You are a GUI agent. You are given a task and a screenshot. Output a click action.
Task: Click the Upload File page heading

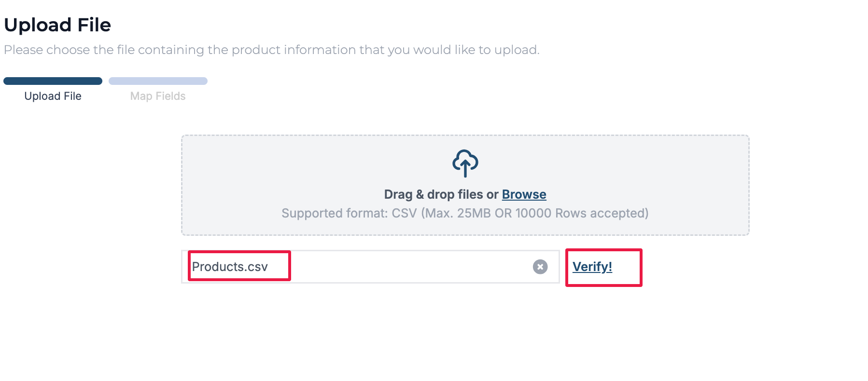point(57,25)
